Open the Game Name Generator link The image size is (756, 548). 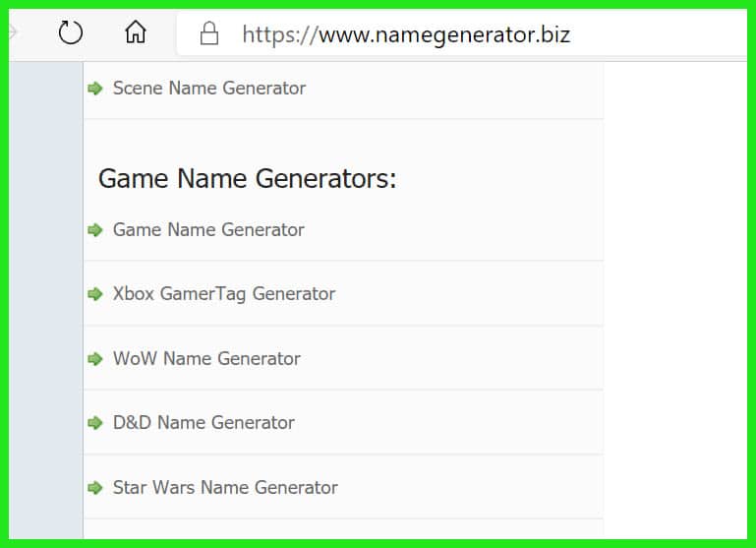click(x=208, y=230)
